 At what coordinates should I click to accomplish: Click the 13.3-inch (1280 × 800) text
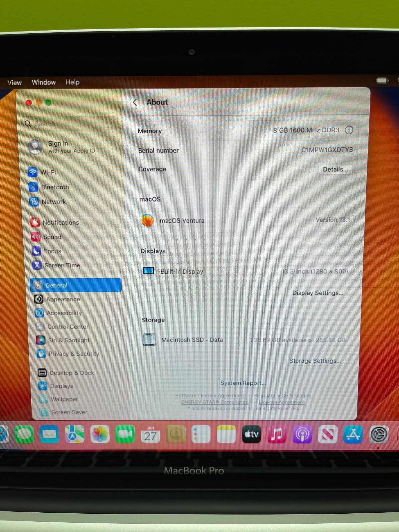click(315, 271)
